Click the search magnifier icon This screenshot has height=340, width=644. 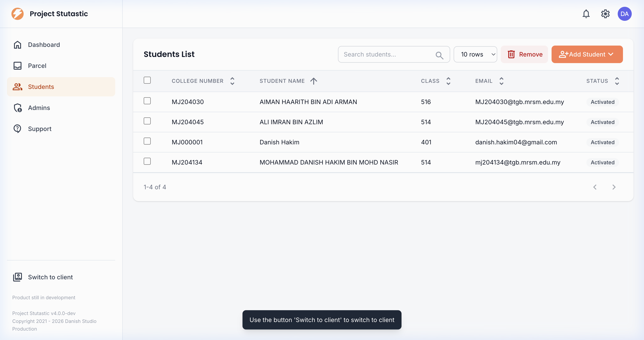click(439, 55)
